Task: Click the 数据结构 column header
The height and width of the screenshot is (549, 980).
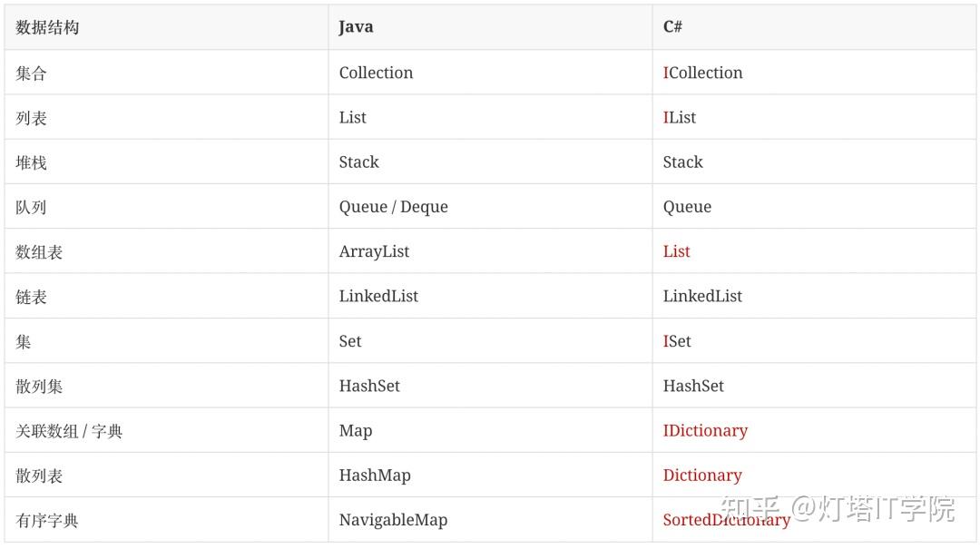Action: [47, 27]
